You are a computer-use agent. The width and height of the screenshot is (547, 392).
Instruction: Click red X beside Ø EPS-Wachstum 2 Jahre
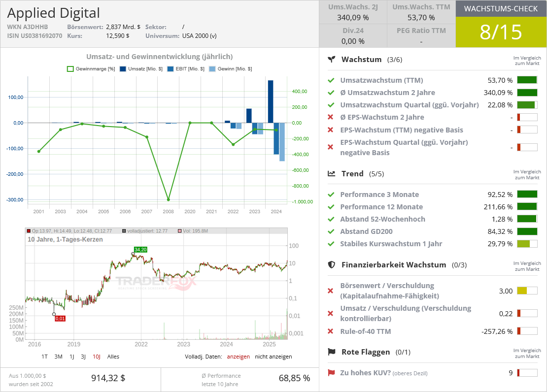331,117
